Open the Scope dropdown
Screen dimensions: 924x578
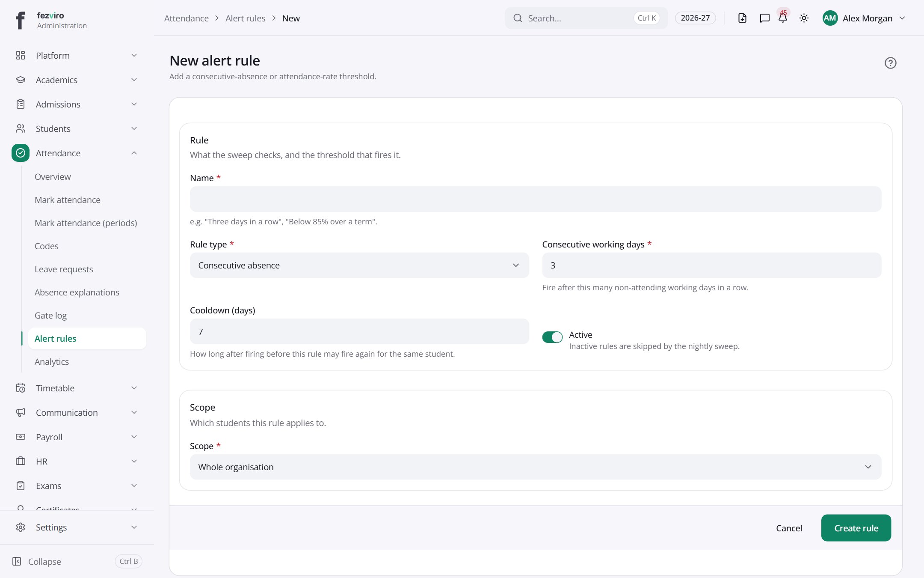(x=536, y=467)
